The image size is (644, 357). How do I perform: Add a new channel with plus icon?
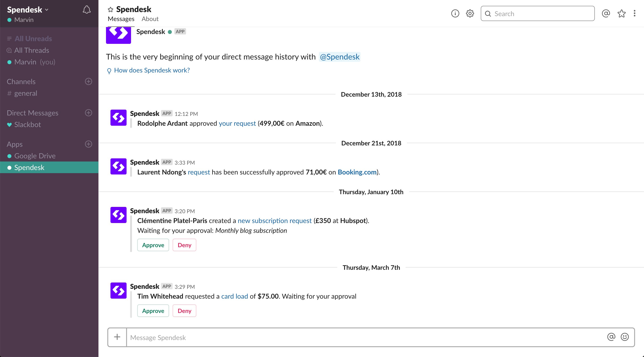(x=89, y=81)
